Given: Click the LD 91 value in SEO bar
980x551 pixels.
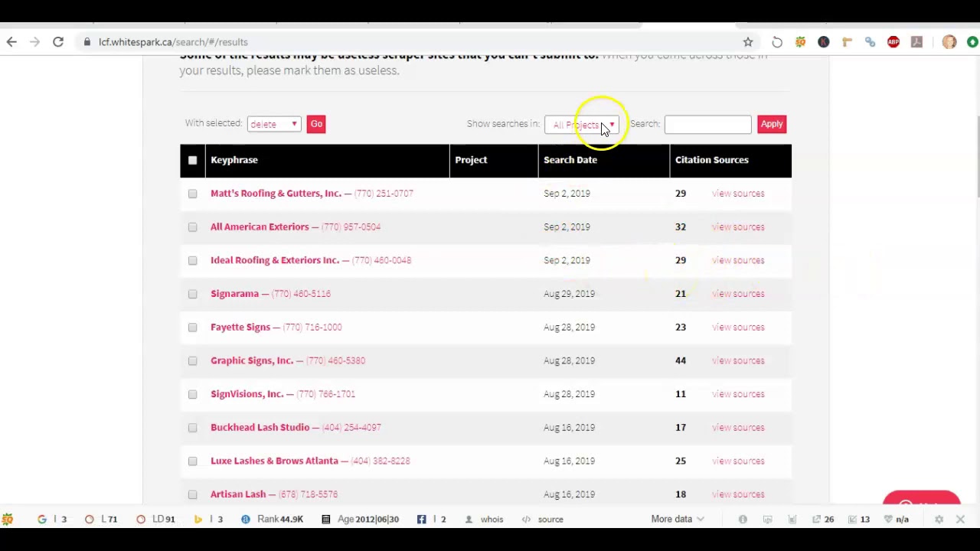Looking at the screenshot, I should (163, 519).
